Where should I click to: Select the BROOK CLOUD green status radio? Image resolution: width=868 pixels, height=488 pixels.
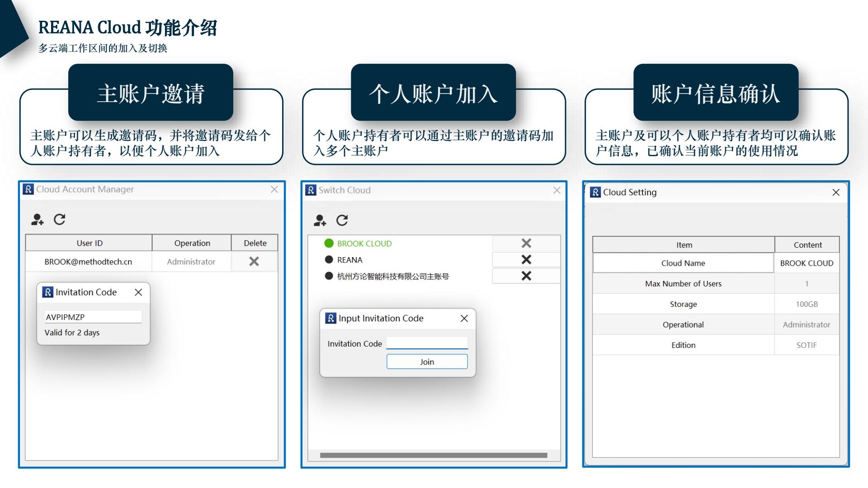tap(329, 244)
